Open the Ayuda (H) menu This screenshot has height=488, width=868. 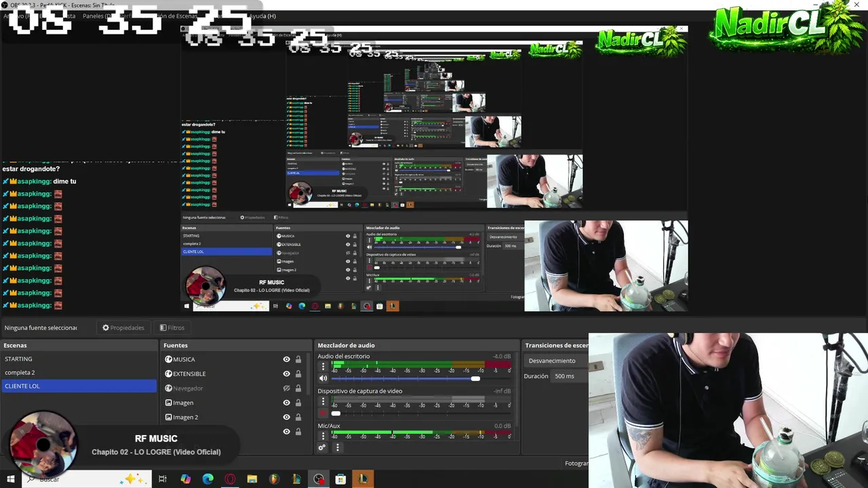point(262,16)
